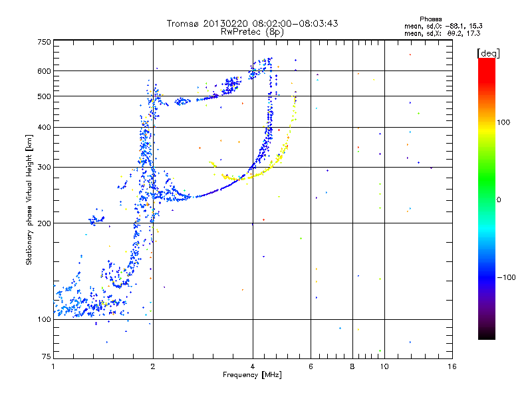Screen dimensions: 532x399
Task: Click the y-axis tick label '500'
Action: coord(44,96)
